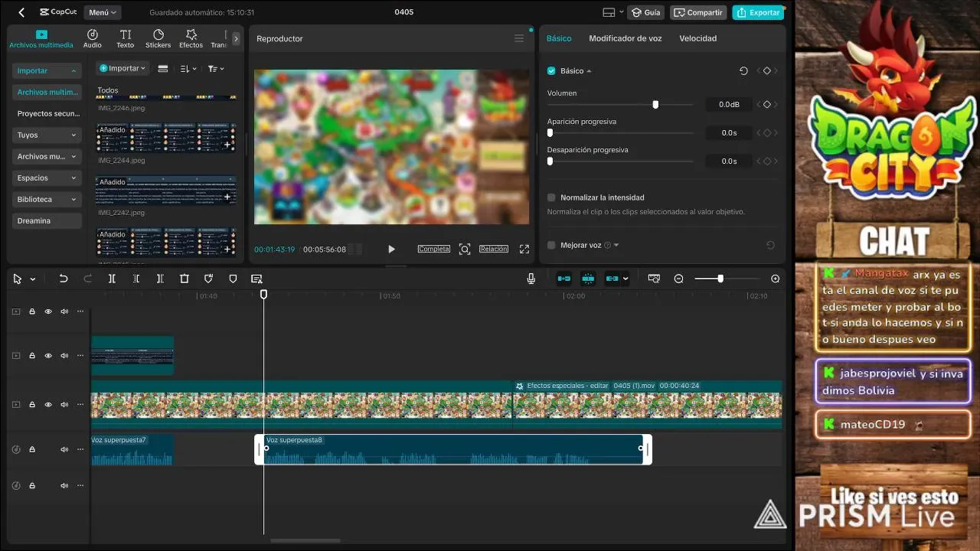Viewport: 980px width, 551px height.
Task: Enter fullscreen preview in the player
Action: click(524, 249)
